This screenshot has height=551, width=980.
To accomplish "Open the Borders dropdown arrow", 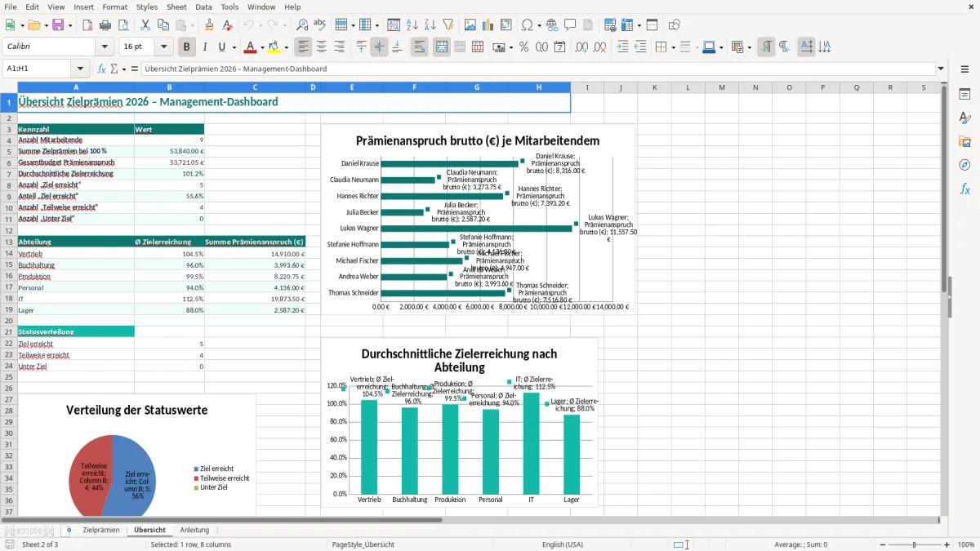I will (x=674, y=47).
